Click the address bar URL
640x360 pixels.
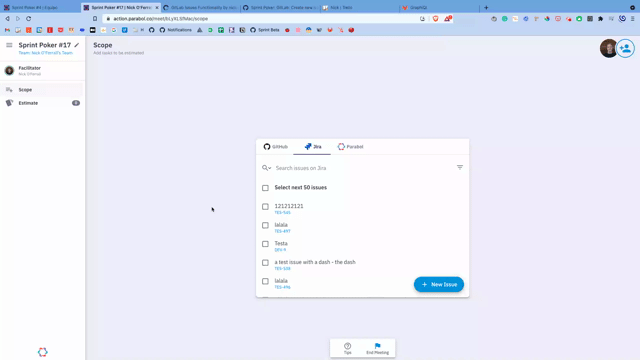161,19
